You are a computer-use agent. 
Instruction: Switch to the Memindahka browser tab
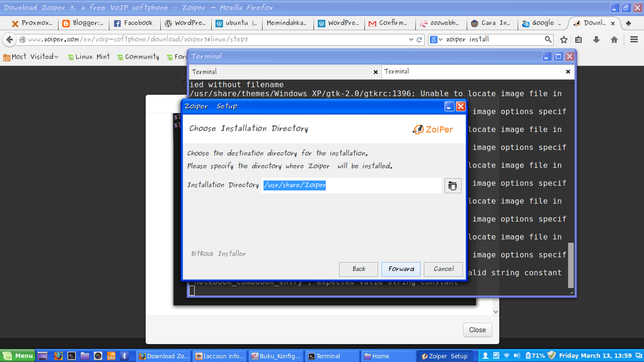tap(287, 23)
